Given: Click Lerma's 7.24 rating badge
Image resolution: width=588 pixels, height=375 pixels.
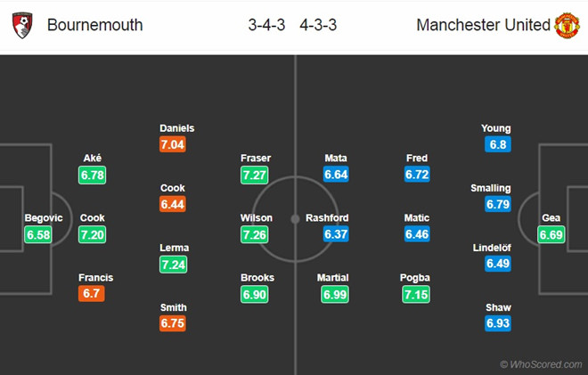Looking at the screenshot, I should 174,265.
